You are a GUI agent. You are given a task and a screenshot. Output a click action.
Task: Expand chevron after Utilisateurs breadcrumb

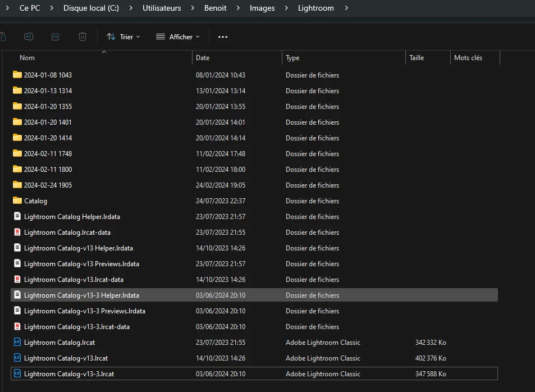[193, 8]
